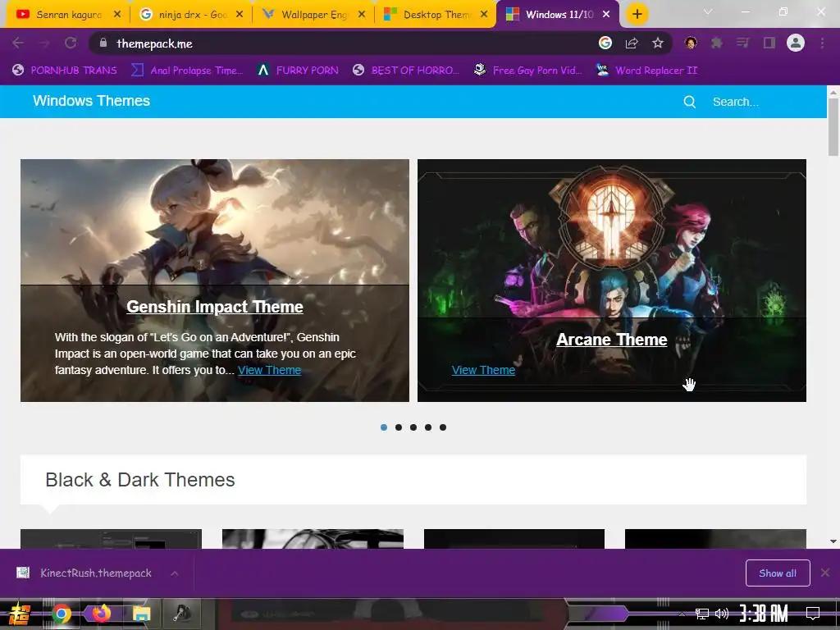This screenshot has width=840, height=630.
Task: Open the Word Replacer II bookmark
Action: tap(647, 71)
